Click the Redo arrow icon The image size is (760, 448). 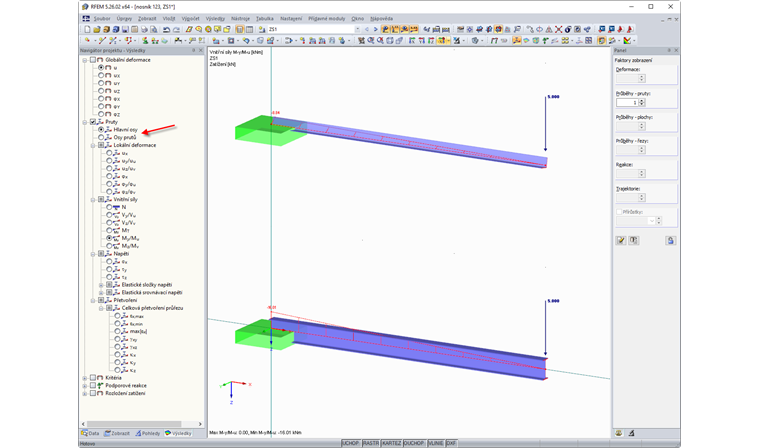pyautogui.click(x=176, y=29)
